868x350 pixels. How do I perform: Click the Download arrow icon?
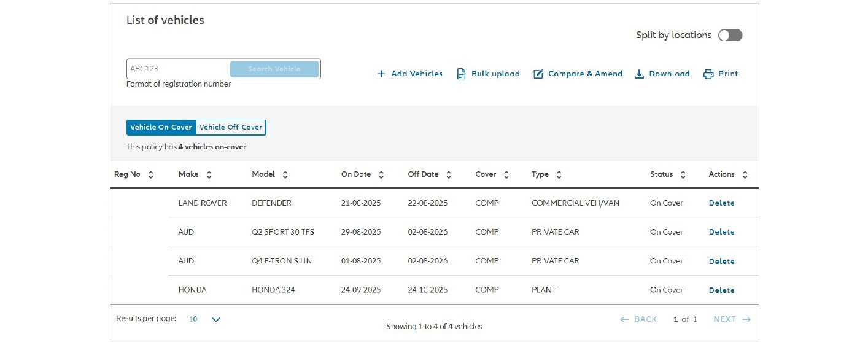click(639, 74)
